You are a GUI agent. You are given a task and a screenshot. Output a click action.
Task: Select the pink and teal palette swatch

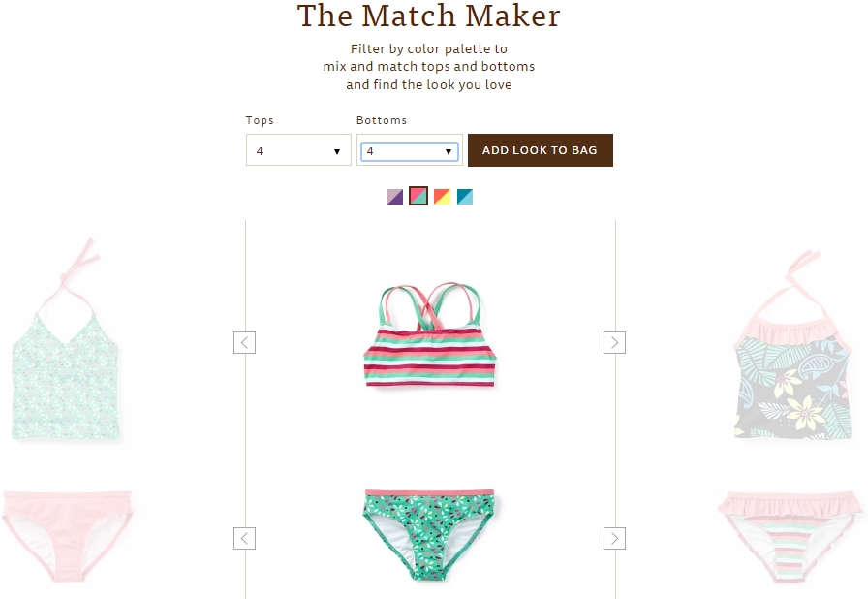tap(418, 196)
